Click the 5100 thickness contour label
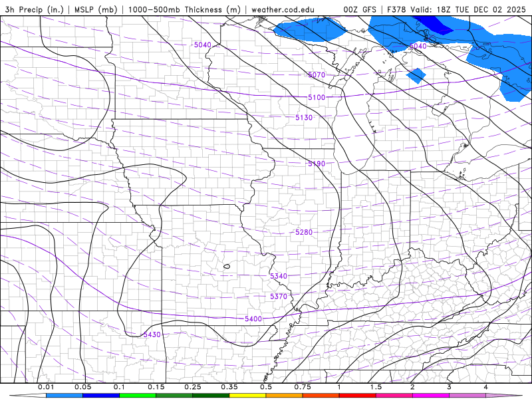The height and width of the screenshot is (399, 532). click(317, 97)
